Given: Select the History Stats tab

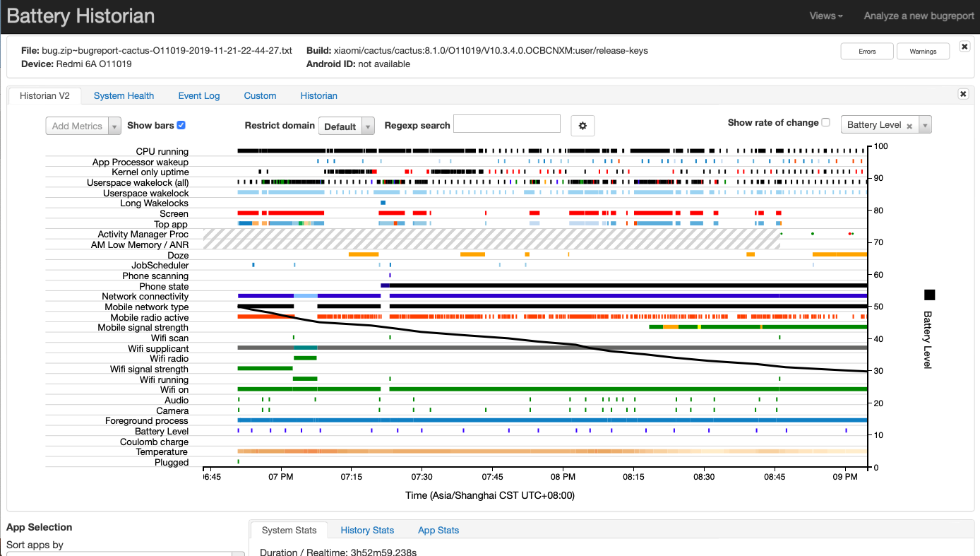Looking at the screenshot, I should tap(367, 531).
